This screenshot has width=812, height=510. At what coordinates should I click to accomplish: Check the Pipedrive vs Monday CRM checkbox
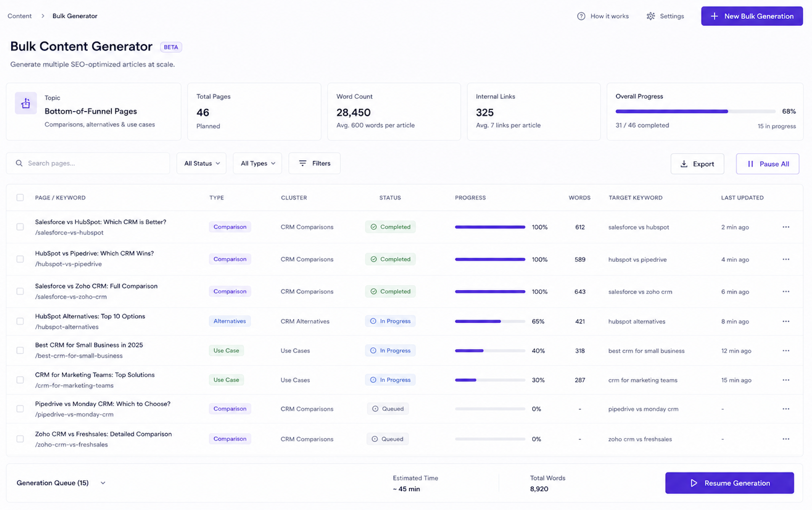pos(20,409)
